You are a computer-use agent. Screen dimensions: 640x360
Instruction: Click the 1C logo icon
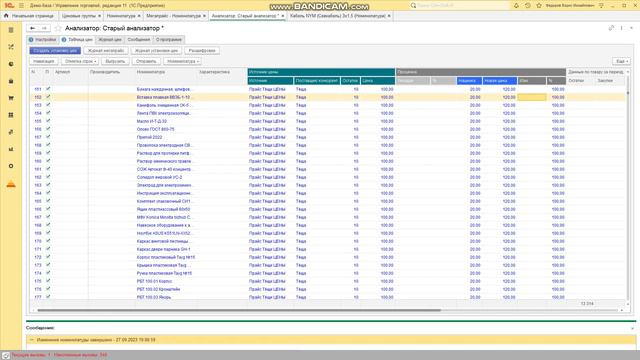9,5
